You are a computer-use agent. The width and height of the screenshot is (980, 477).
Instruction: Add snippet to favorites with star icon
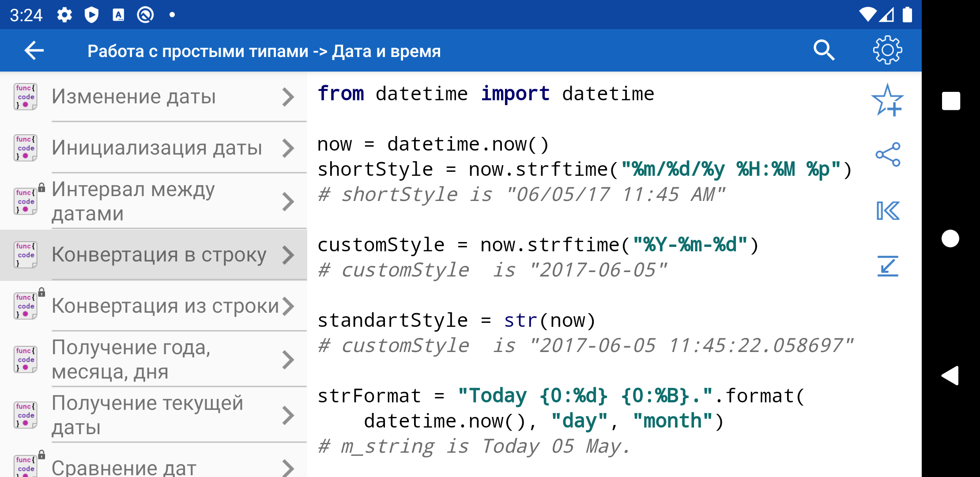pos(887,100)
